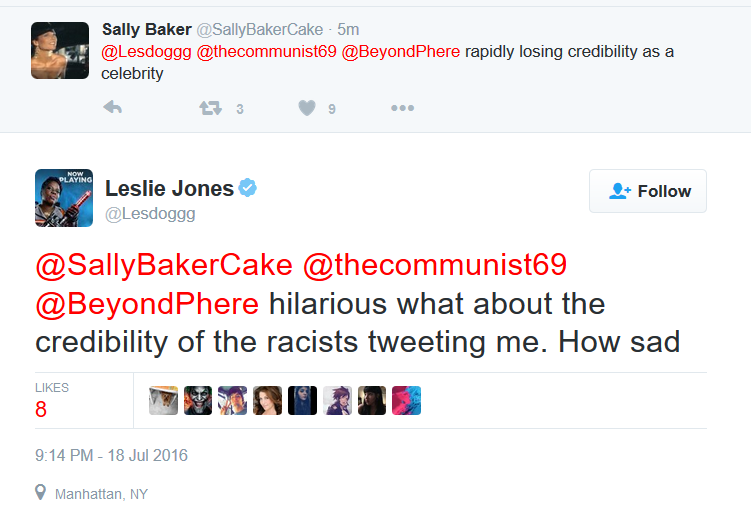Open the three-dot more options menu
The width and height of the screenshot is (751, 510).
coord(402,108)
